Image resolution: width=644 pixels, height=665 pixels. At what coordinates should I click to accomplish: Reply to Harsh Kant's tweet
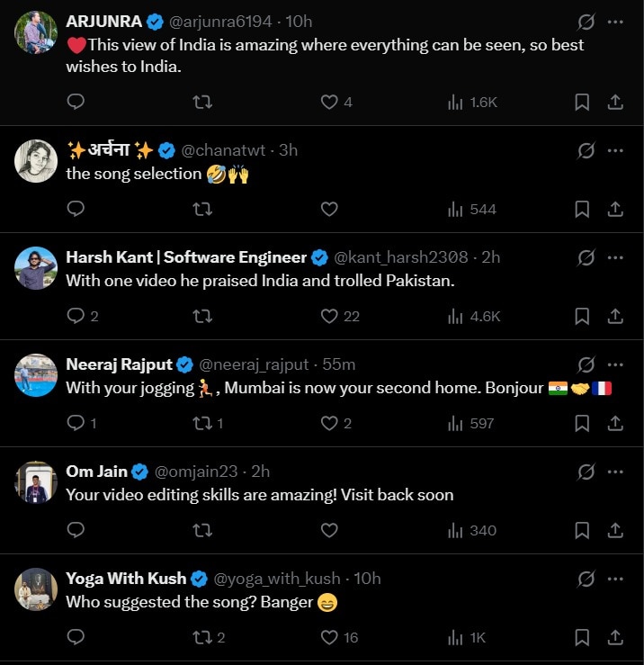click(x=76, y=316)
